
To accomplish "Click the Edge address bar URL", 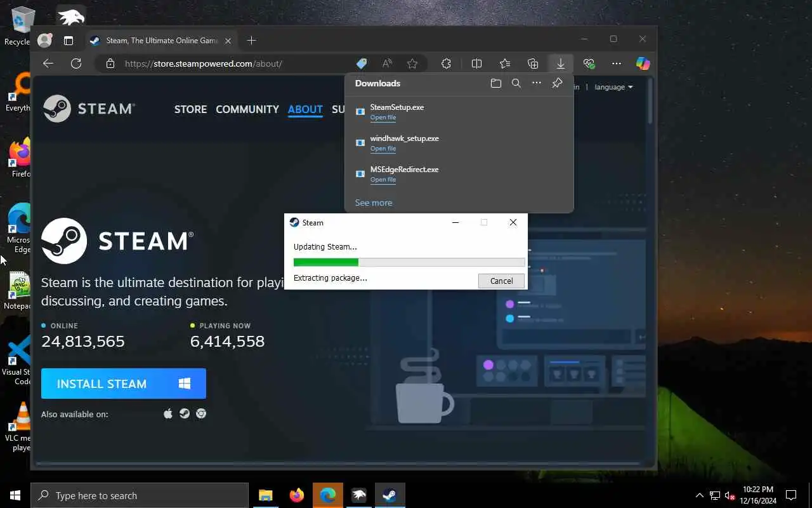I will (204, 63).
